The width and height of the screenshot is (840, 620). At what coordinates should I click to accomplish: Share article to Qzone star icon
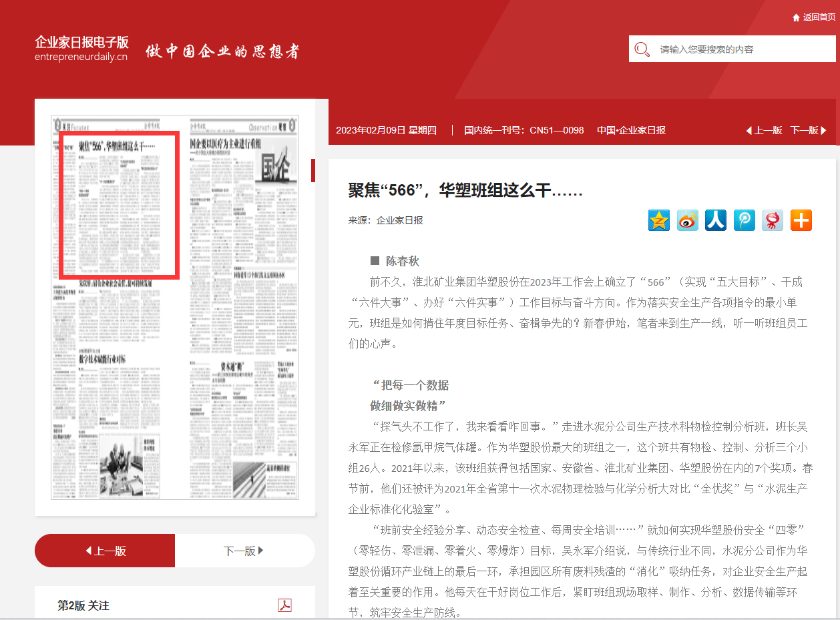pos(659,220)
